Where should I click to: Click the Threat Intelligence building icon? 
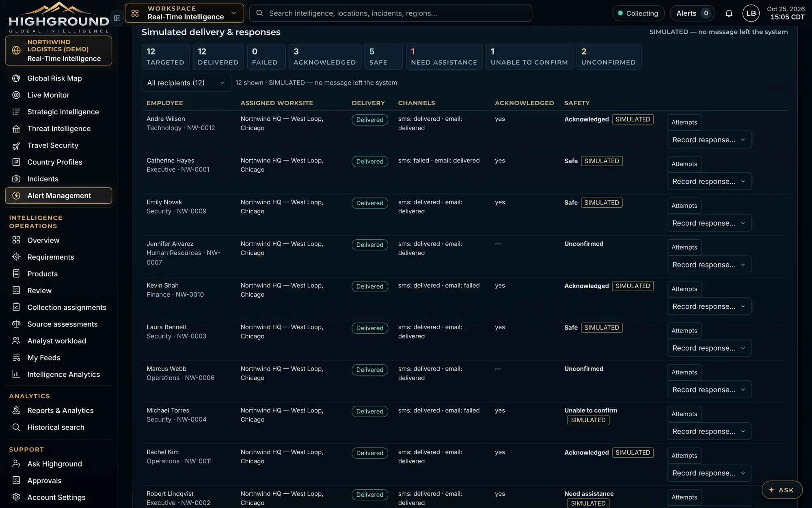pyautogui.click(x=16, y=128)
